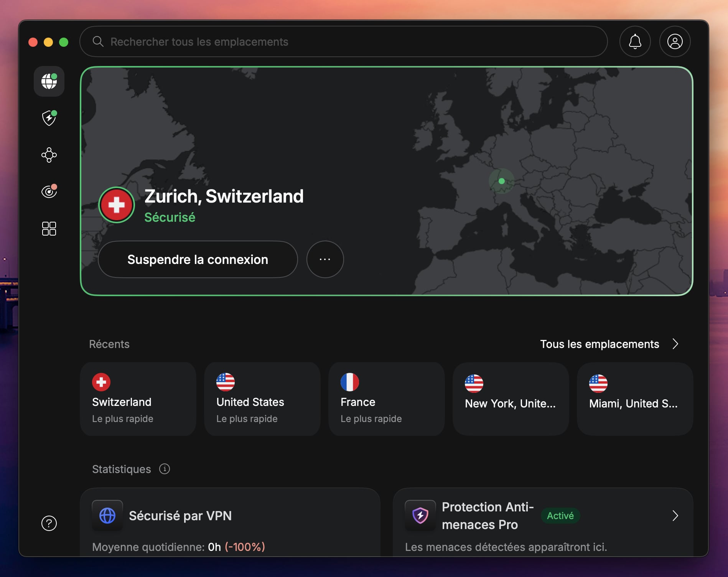728x577 pixels.
Task: Open Meshnet via the sidebar node icon
Action: 49,155
